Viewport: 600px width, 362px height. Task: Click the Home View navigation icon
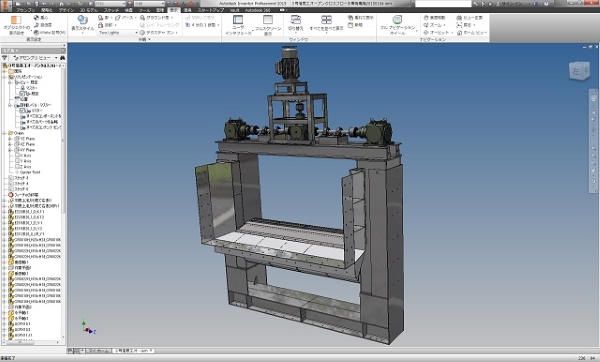(x=459, y=33)
